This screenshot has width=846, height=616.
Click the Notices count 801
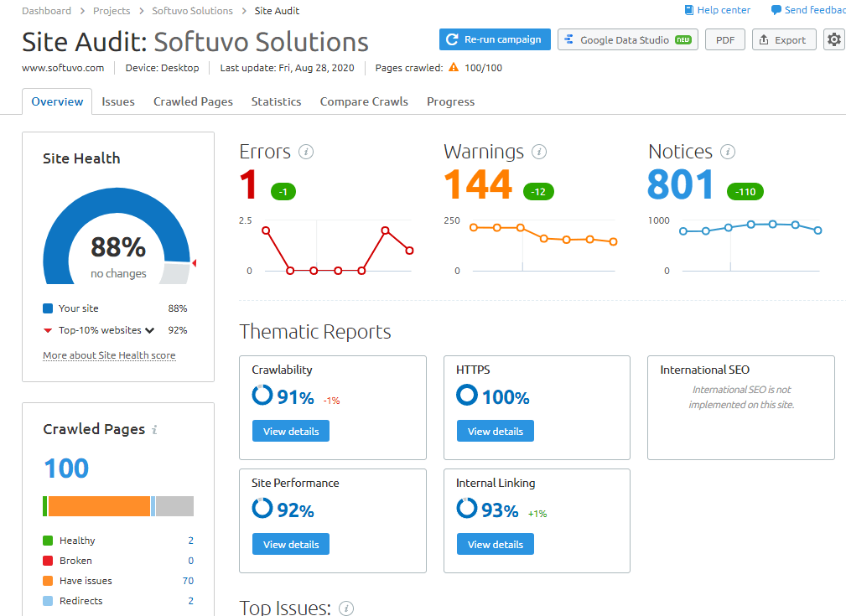coord(681,184)
